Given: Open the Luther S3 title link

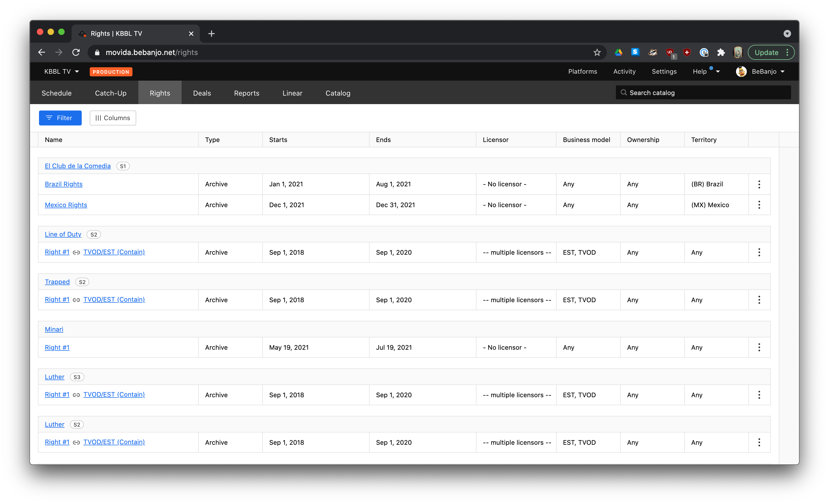Looking at the screenshot, I should 54,377.
